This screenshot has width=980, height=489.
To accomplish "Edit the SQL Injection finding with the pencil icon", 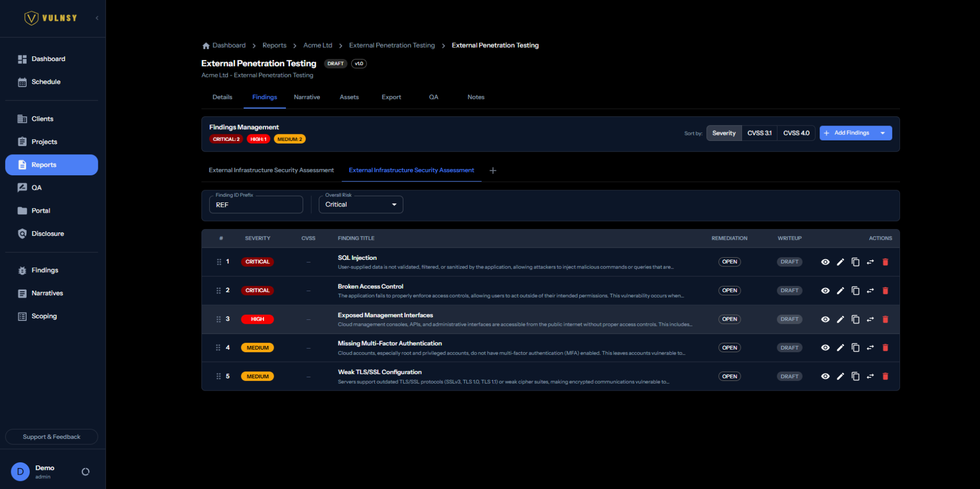I will click(x=840, y=262).
